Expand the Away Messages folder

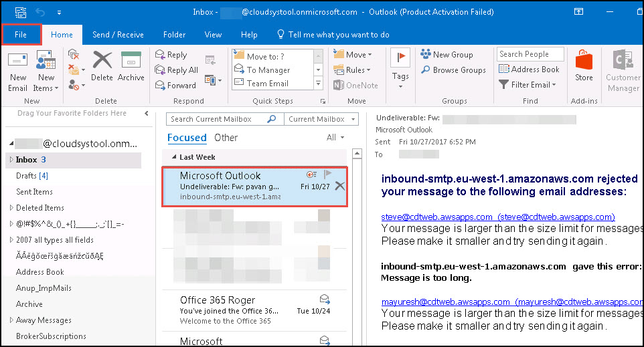click(x=11, y=320)
